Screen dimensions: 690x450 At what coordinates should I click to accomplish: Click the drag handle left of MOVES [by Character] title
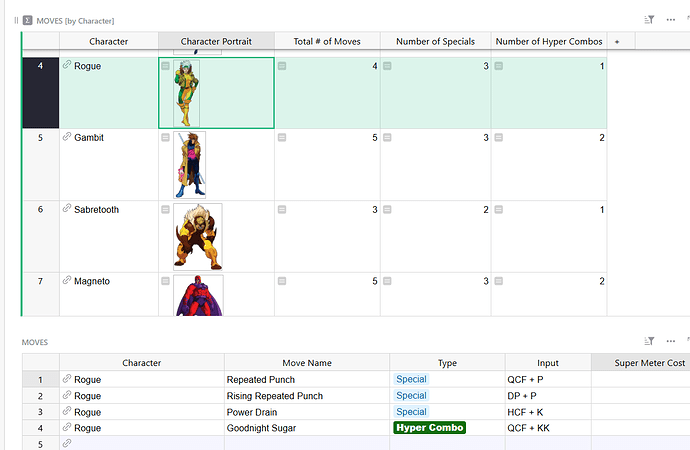point(16,20)
